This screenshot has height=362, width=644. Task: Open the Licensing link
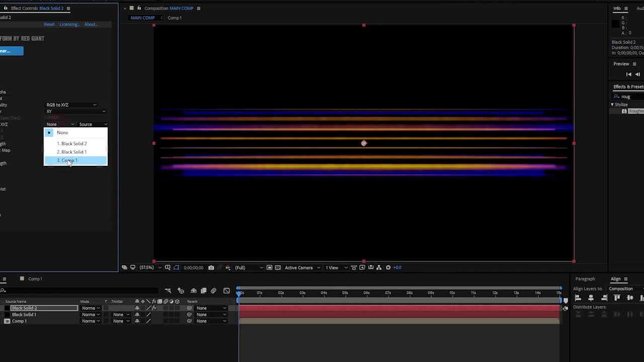tap(69, 24)
